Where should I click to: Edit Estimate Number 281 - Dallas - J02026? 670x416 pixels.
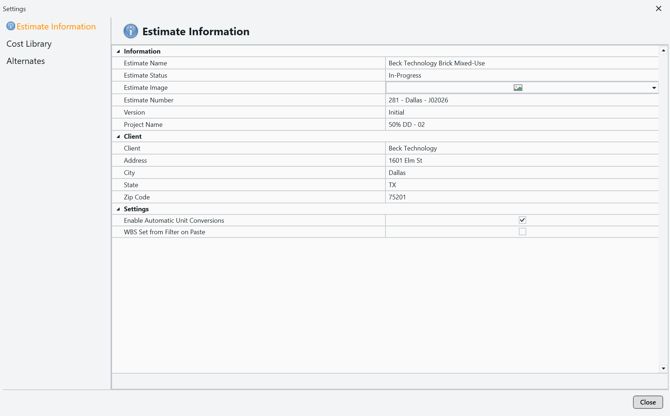(522, 100)
